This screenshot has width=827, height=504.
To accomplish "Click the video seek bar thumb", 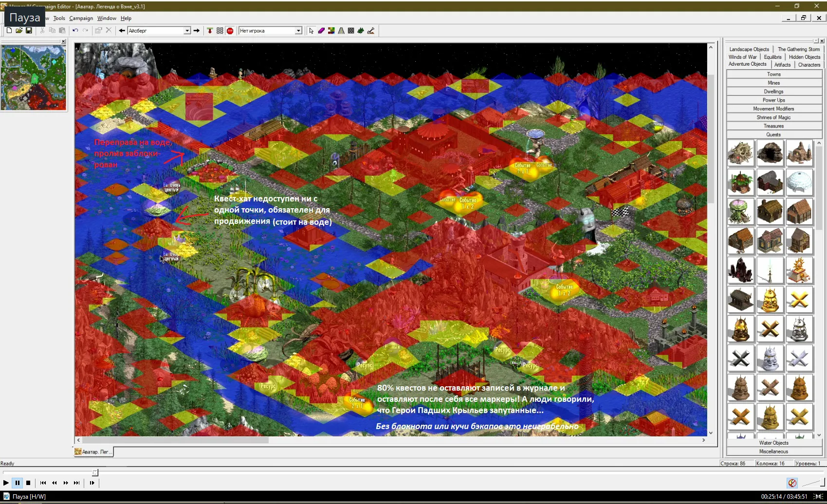I will pos(95,472).
